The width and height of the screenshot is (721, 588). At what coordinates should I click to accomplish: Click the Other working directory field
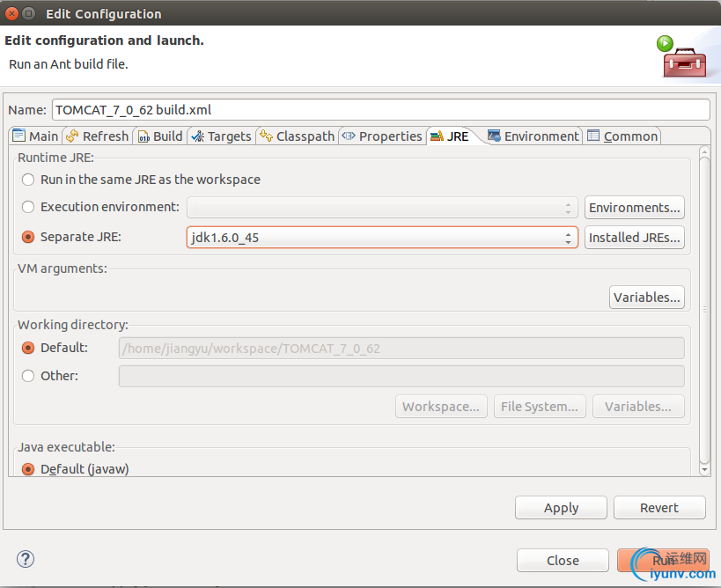coord(401,377)
